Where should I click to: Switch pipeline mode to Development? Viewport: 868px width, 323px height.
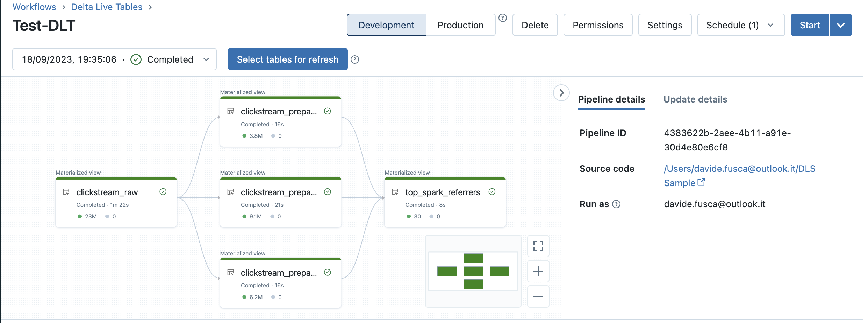tap(386, 25)
